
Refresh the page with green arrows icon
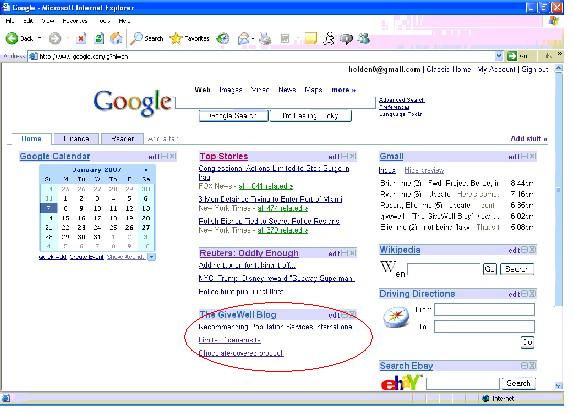99,38
